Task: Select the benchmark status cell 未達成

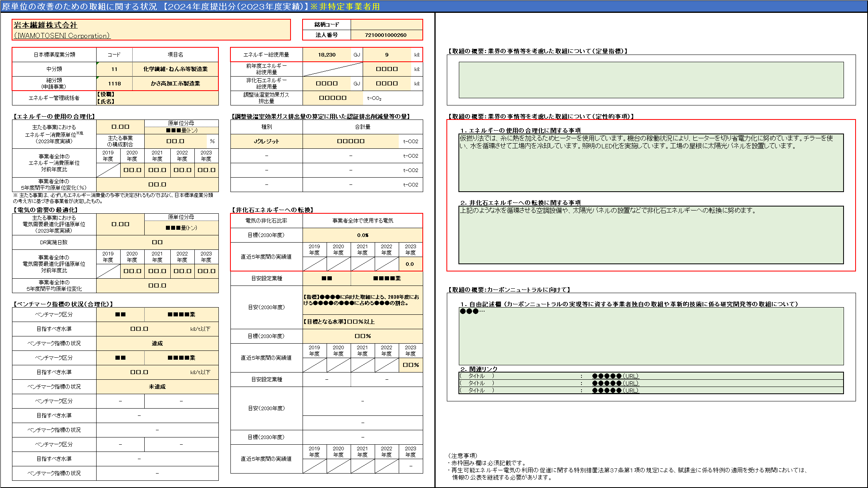Action: click(x=157, y=387)
